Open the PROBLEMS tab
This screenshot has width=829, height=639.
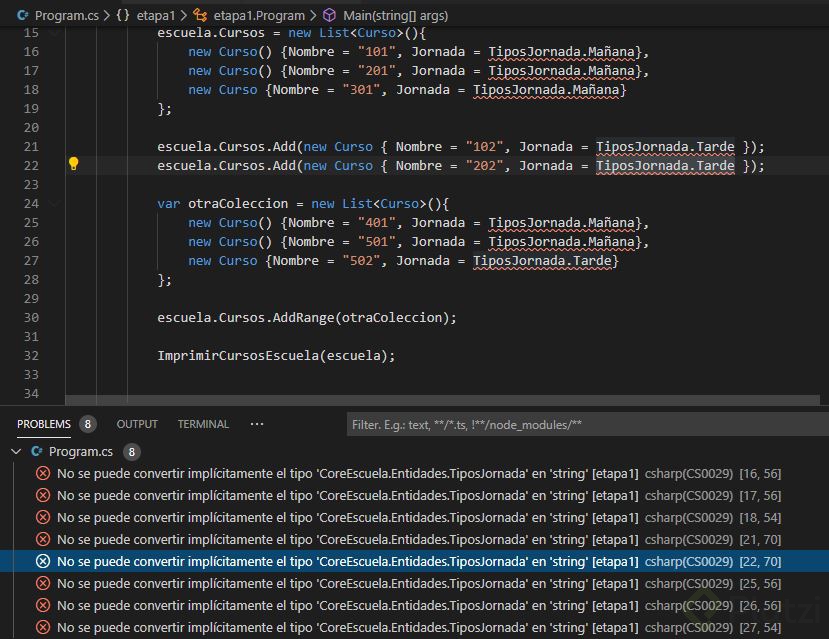(x=44, y=424)
